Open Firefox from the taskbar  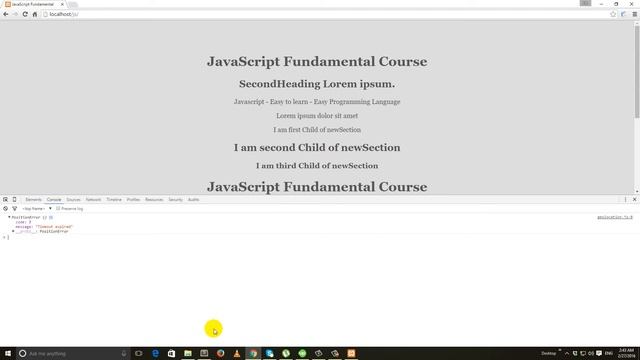pyautogui.click(x=220, y=353)
